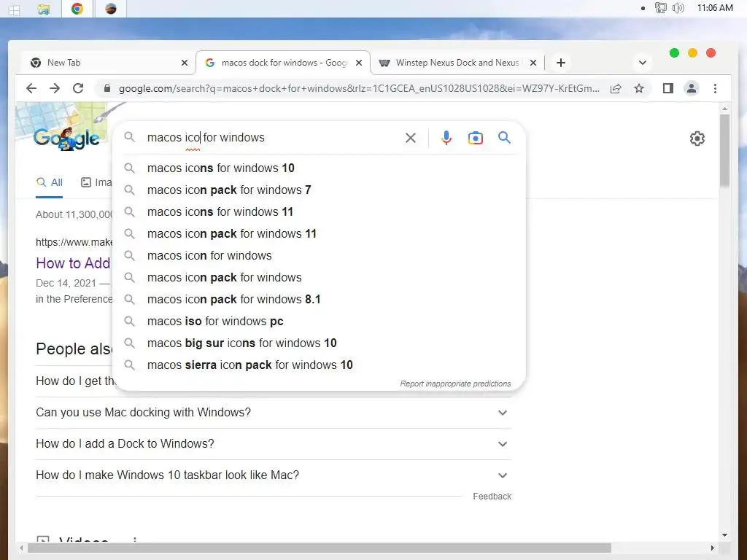Open the 'How to Add' result link
Image resolution: width=747 pixels, height=560 pixels.
pyautogui.click(x=74, y=263)
